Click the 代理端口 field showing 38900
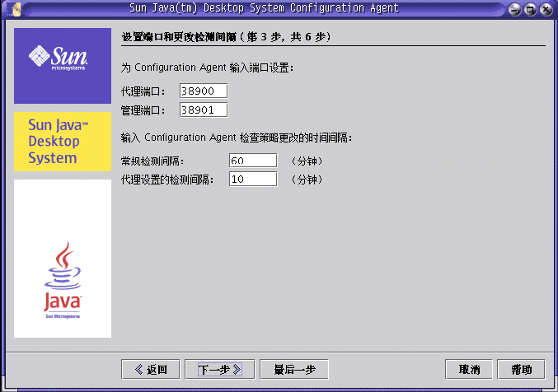Image resolution: width=558 pixels, height=392 pixels. click(204, 91)
